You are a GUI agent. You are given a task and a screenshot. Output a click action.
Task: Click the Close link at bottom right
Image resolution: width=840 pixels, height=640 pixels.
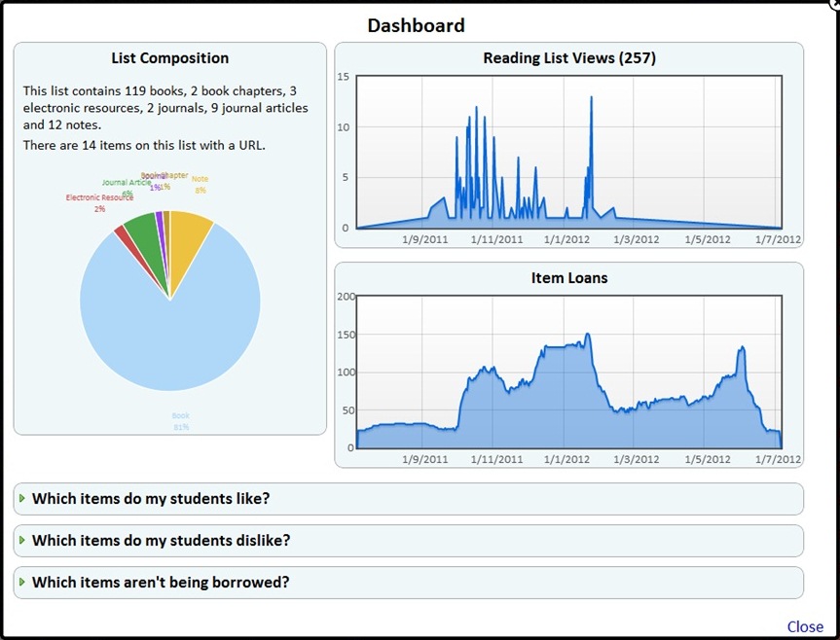[804, 626]
